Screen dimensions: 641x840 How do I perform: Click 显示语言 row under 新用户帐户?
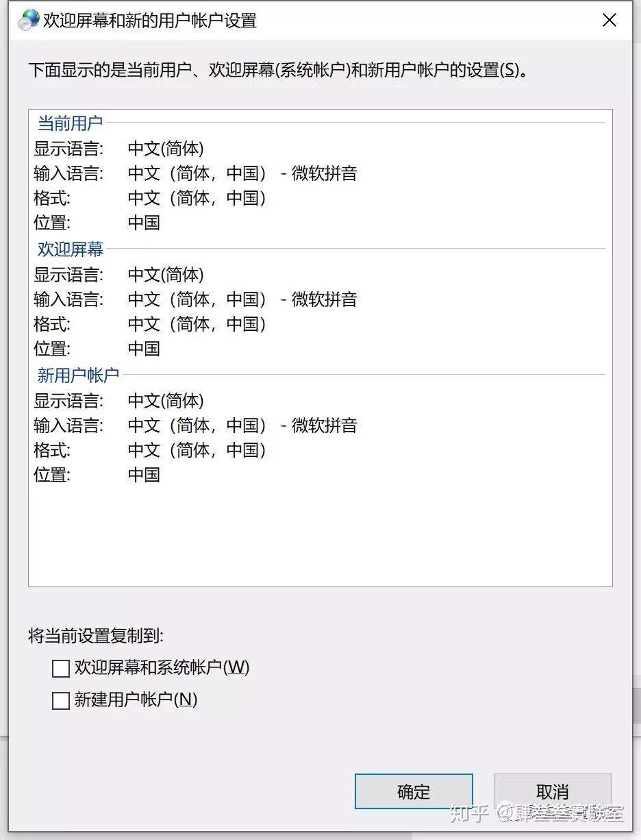pos(68,401)
